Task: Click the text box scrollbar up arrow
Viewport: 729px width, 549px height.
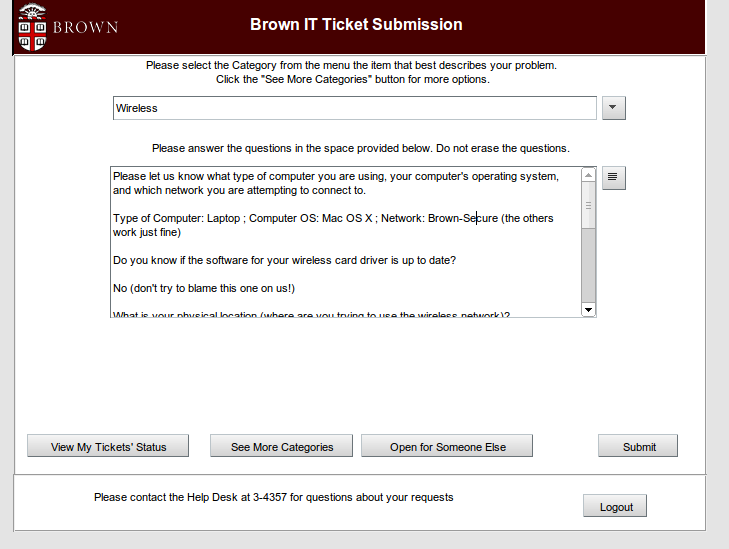Action: coord(588,175)
